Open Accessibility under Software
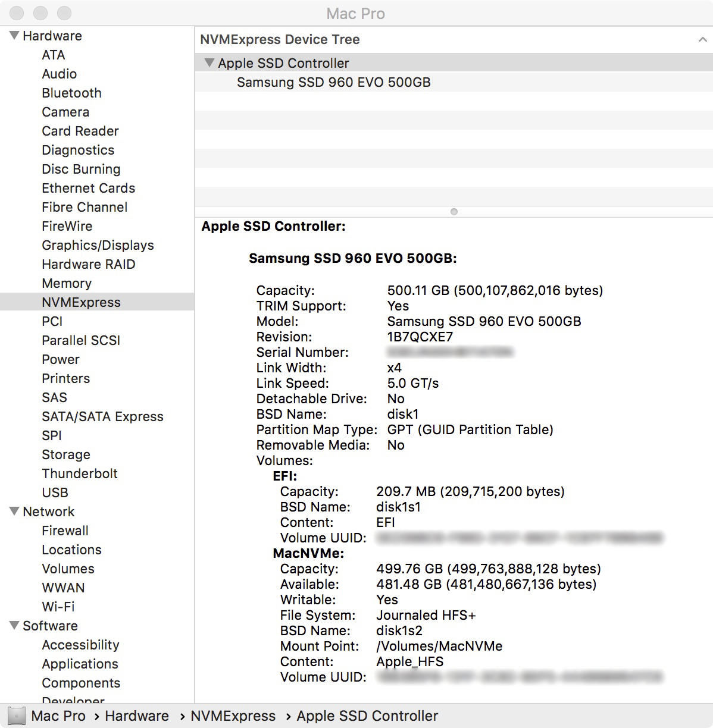This screenshot has height=728, width=713. pos(80,645)
